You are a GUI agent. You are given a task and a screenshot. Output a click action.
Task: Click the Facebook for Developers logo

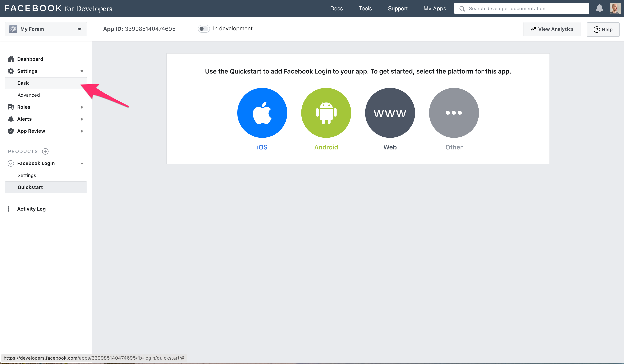(x=58, y=8)
